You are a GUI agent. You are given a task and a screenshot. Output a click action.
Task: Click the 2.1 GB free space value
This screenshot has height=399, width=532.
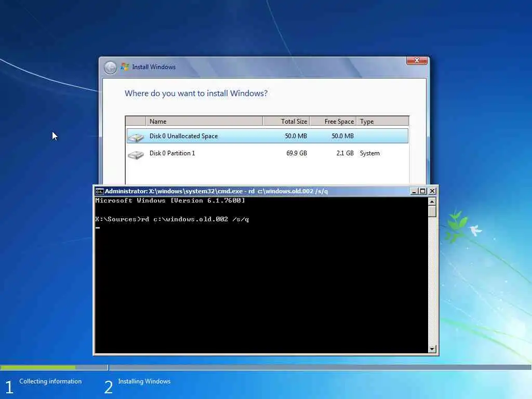point(345,153)
